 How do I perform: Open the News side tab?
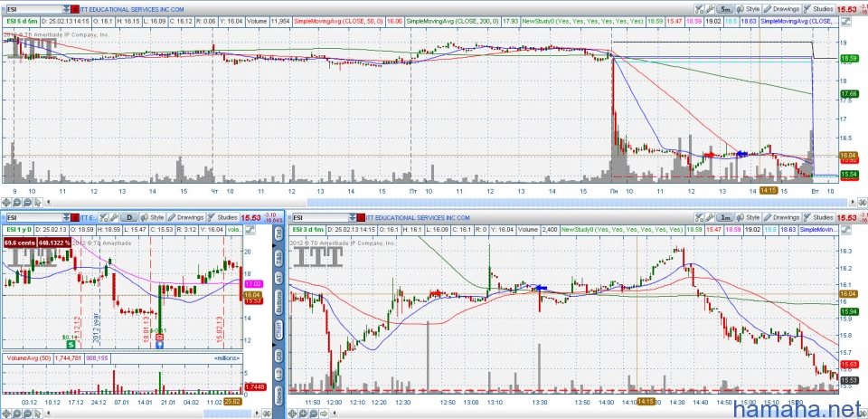279,396
